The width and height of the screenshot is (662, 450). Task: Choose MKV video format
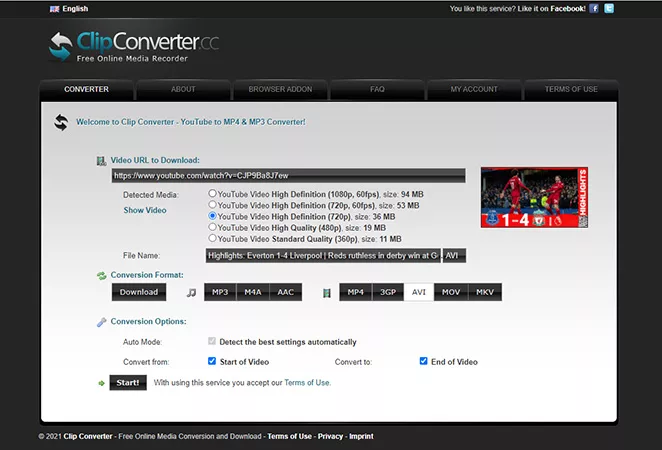pyautogui.click(x=485, y=292)
